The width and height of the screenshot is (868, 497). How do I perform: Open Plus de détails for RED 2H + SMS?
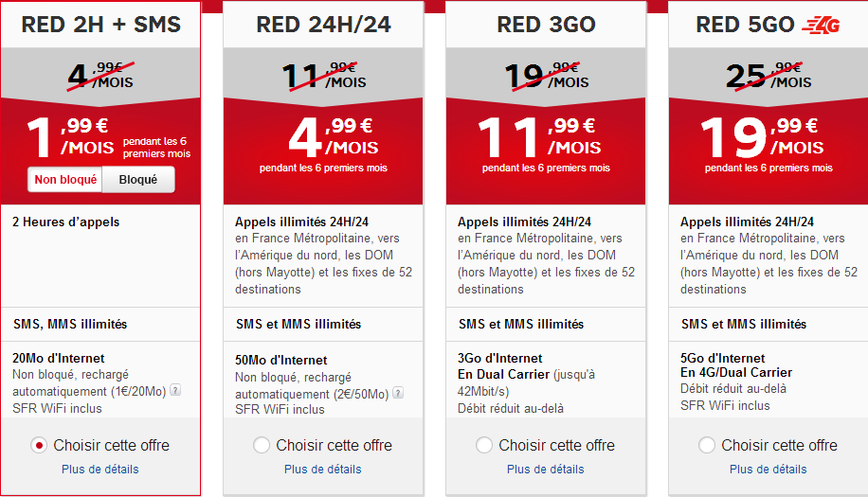(100, 470)
